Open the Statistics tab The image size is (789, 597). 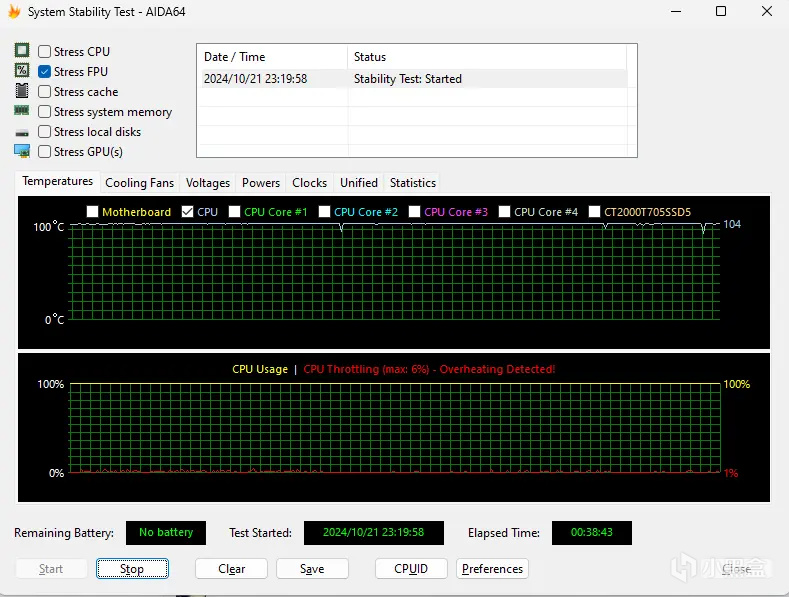coord(413,183)
